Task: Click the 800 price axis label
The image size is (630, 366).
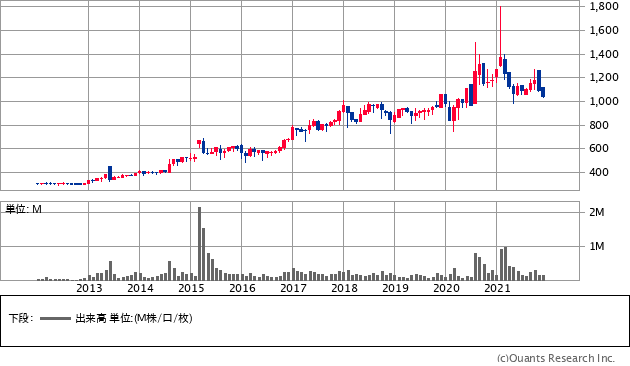Action: tap(599, 125)
